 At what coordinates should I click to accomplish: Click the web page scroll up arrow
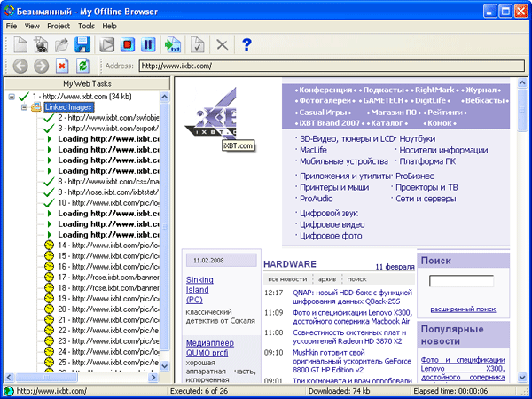point(522,82)
